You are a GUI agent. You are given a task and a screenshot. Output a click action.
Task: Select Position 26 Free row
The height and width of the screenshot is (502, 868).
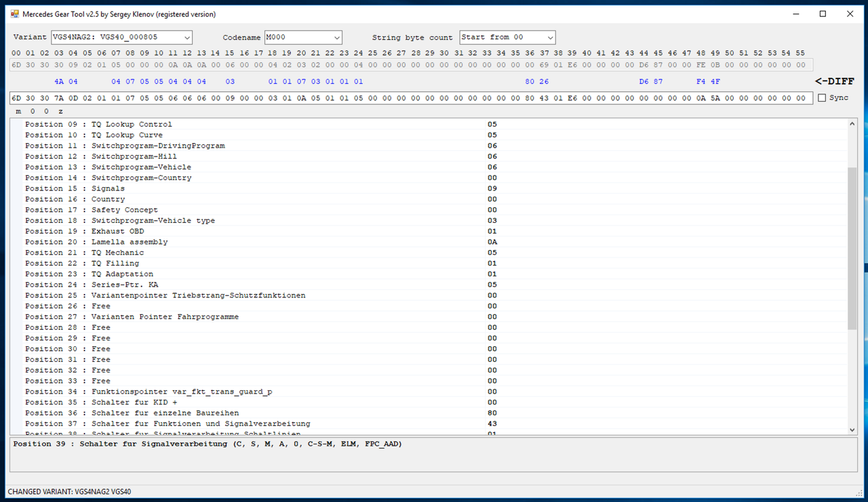(x=429, y=306)
